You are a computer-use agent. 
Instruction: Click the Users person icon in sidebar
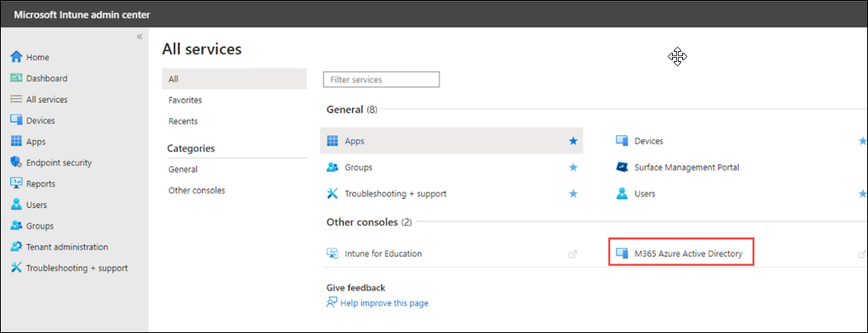(16, 205)
